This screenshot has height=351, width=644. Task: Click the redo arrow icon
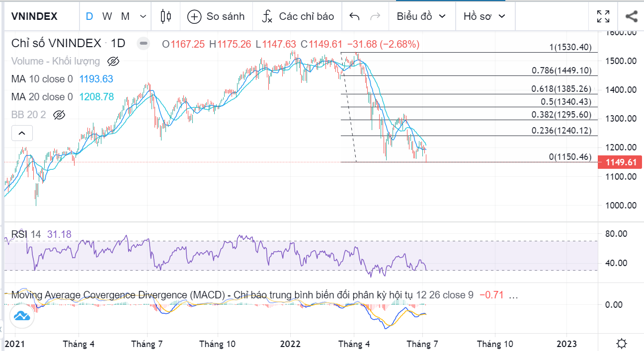tap(375, 16)
